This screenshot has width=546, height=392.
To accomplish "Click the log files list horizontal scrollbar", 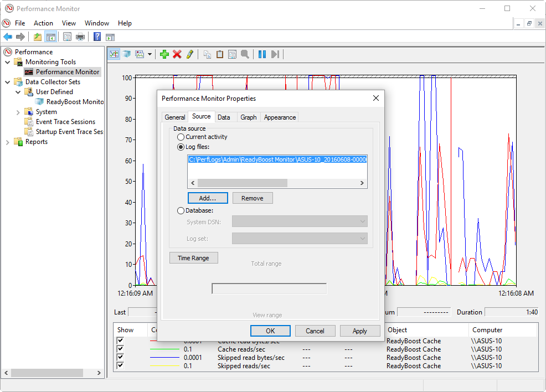I will tap(242, 183).
